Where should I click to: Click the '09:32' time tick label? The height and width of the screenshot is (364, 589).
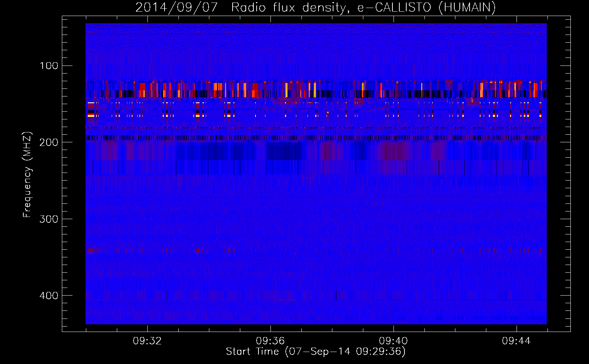tap(147, 341)
